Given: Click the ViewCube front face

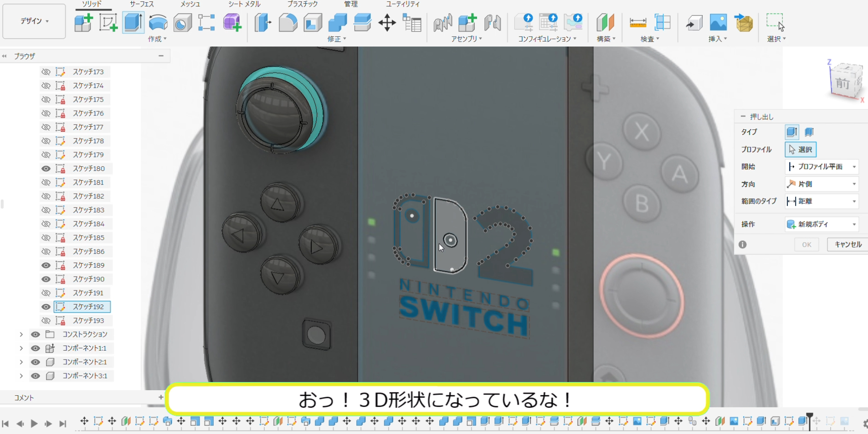Looking at the screenshot, I should click(x=842, y=84).
